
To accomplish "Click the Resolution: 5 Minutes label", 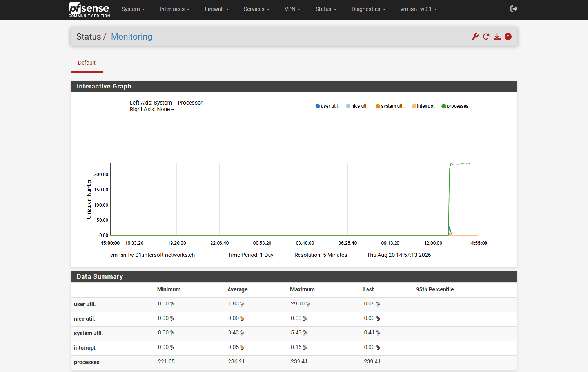I will tap(321, 255).
